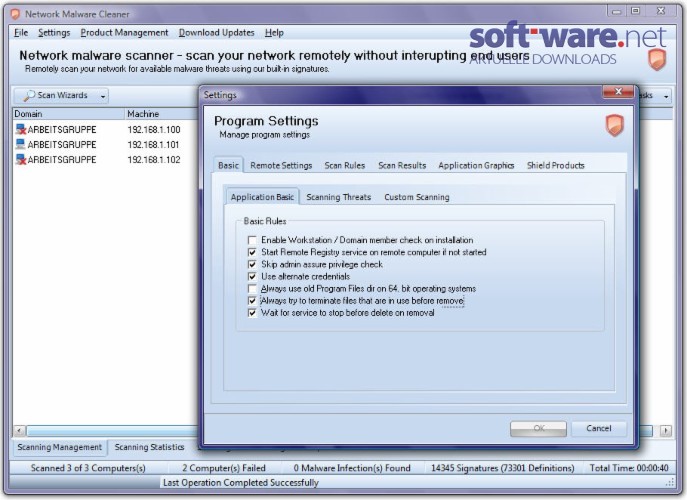Select the Scanning Statistics bottom tab

point(149,447)
